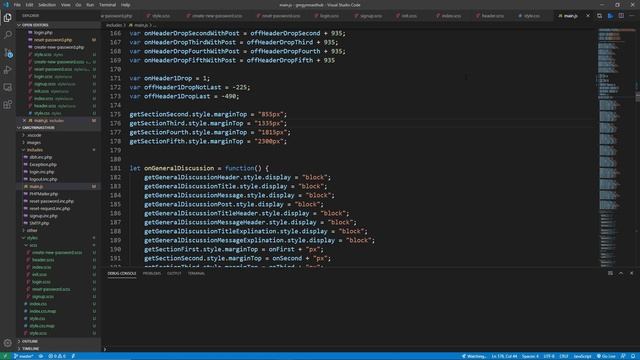640x360 pixels.
Task: Open the Manage gear menu
Action: coord(7,343)
